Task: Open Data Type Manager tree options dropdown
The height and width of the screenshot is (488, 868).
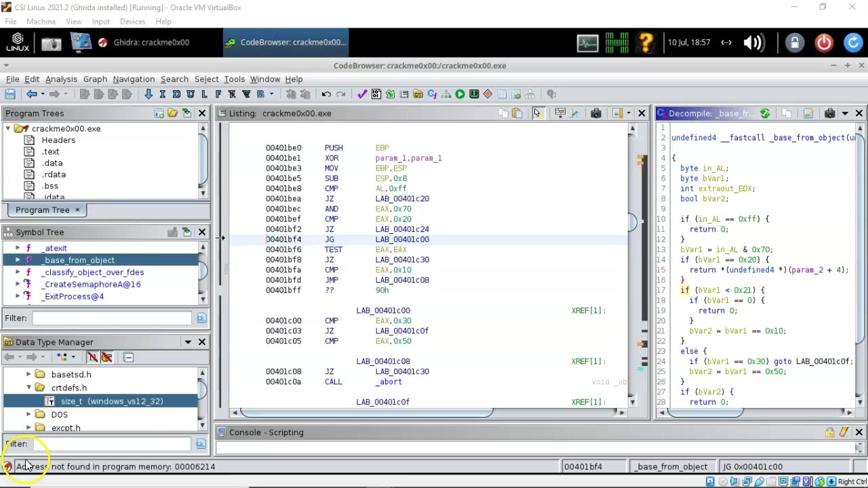Action: 73,357
